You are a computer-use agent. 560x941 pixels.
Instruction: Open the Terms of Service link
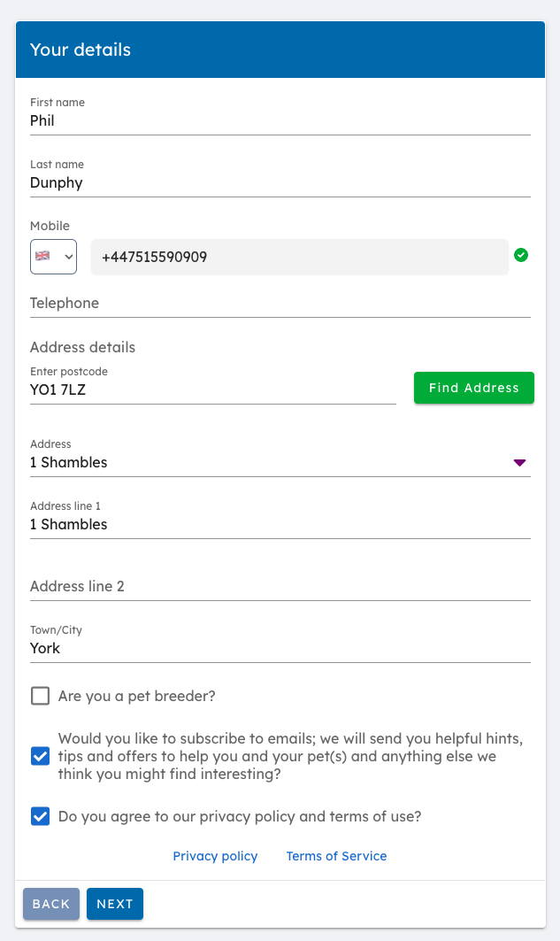click(336, 856)
